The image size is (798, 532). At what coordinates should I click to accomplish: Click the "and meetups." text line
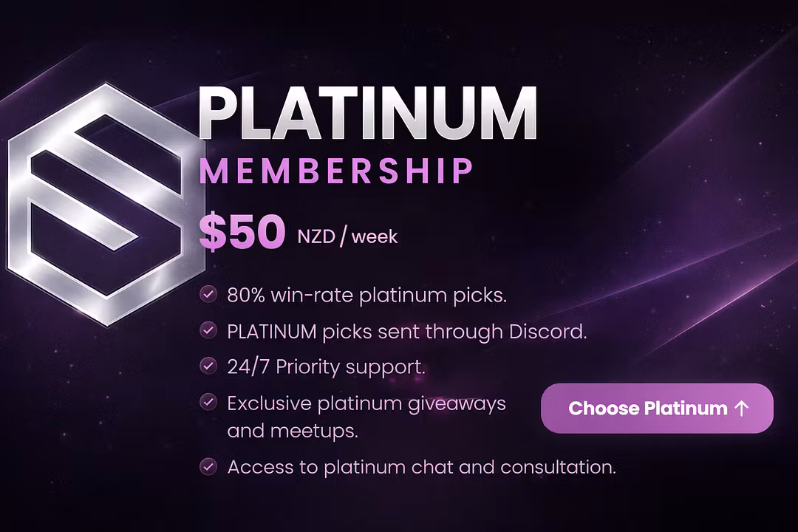pos(293,431)
